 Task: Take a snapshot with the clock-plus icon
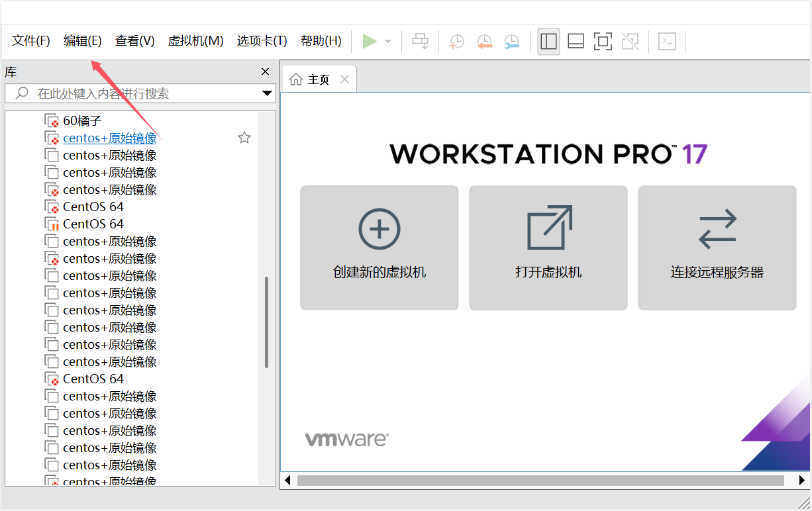(457, 42)
